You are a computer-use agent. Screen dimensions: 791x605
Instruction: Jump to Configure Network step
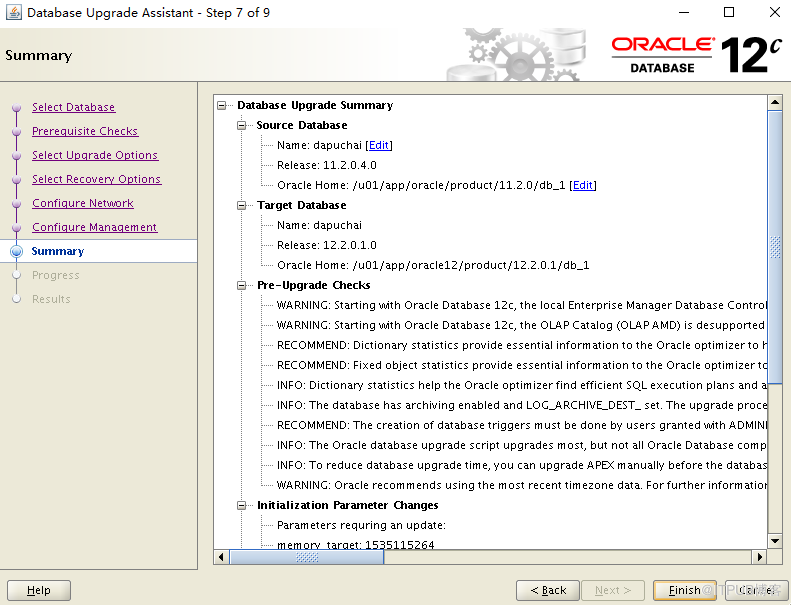click(x=83, y=203)
